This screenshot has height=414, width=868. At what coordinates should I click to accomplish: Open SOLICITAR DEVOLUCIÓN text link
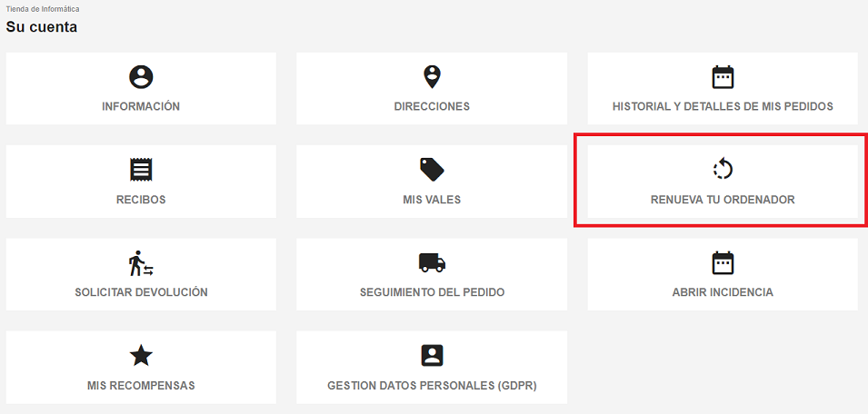(141, 292)
